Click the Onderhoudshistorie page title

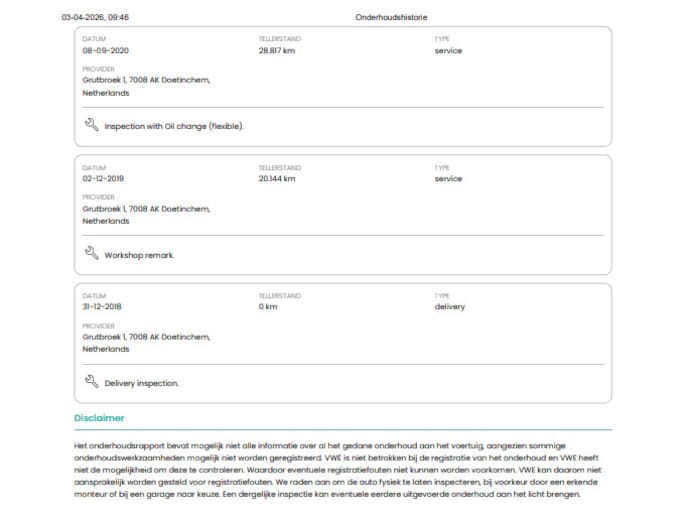(388, 17)
